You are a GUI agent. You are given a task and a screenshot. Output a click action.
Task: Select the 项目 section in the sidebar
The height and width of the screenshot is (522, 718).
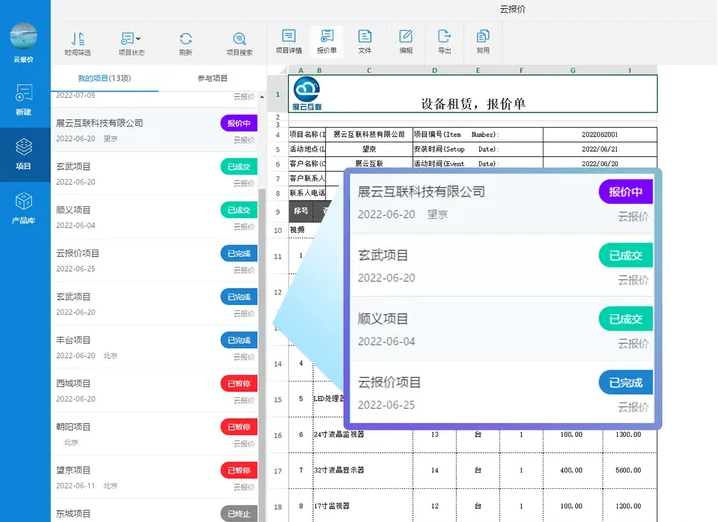click(23, 153)
